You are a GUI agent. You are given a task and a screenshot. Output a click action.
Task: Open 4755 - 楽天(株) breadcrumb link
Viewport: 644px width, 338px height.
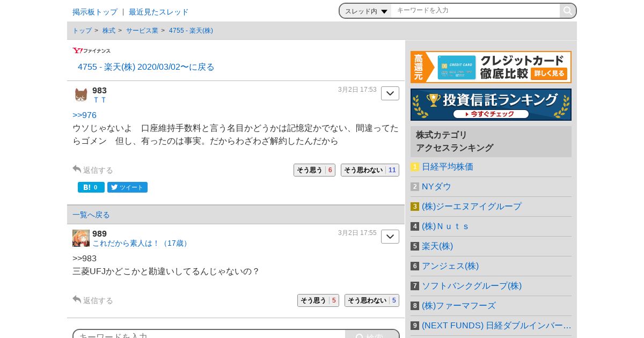click(191, 31)
